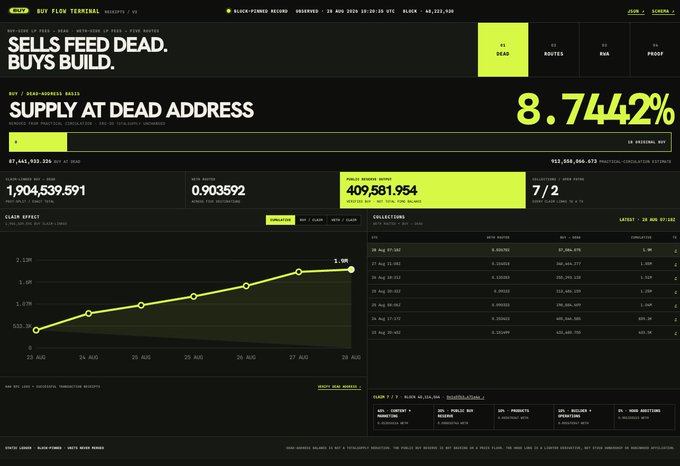Click the 912,558,066.673 circulation estimate
The image size is (680, 466).
[574, 161]
